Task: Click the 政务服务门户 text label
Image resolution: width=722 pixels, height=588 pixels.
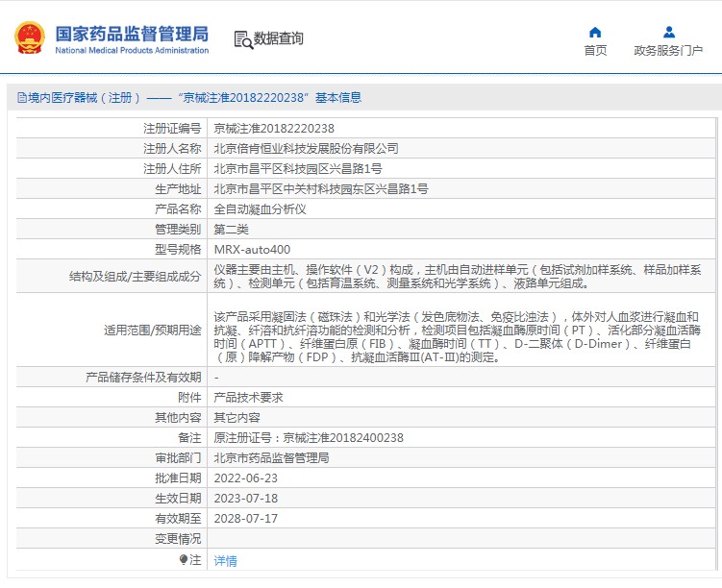Action: click(668, 50)
